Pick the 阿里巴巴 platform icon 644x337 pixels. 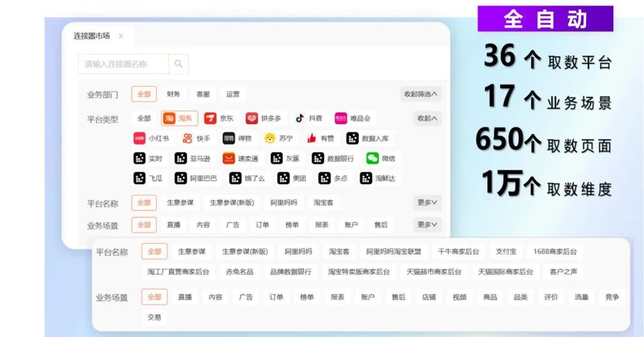[181, 178]
